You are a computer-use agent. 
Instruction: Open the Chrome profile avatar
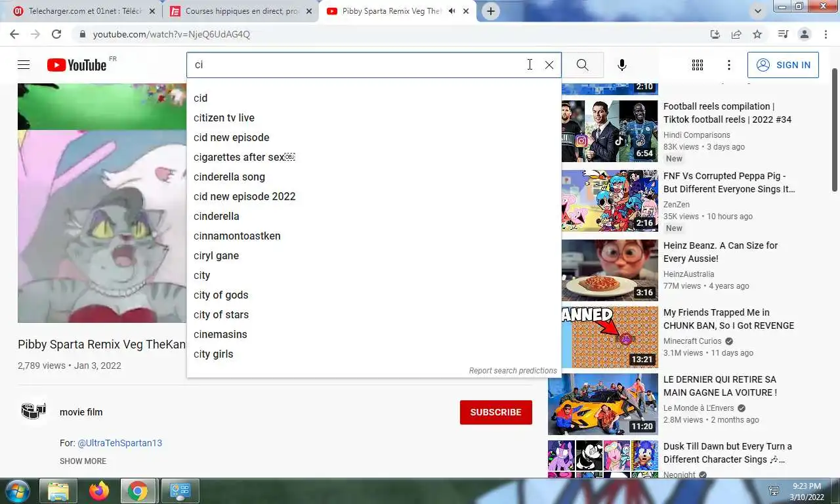coord(804,34)
